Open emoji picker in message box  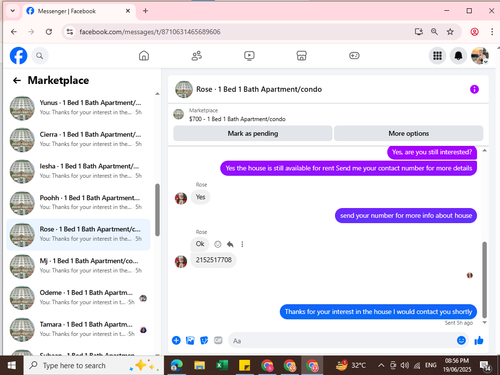pos(461,340)
